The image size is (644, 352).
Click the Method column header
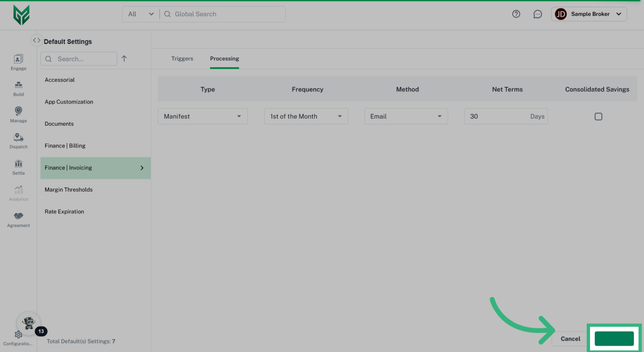tap(408, 89)
